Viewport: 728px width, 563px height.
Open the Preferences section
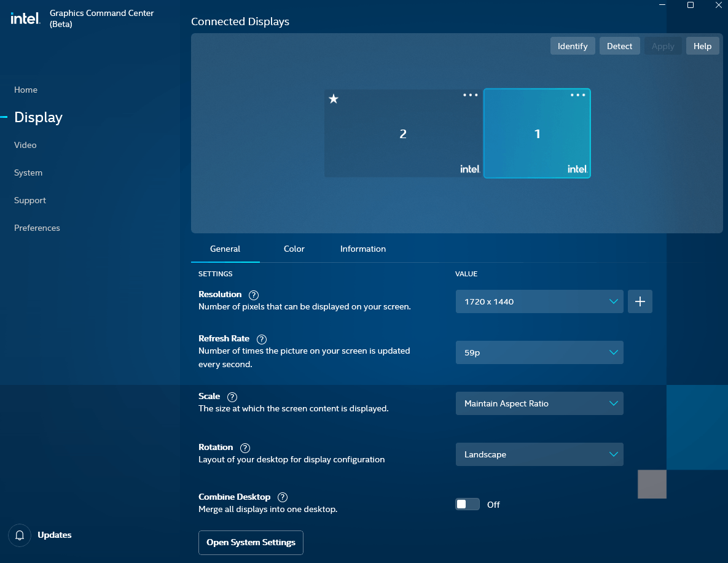(x=36, y=228)
